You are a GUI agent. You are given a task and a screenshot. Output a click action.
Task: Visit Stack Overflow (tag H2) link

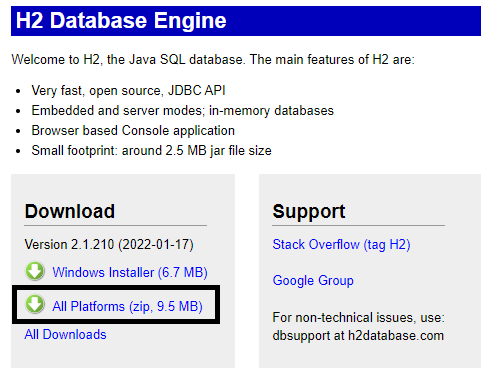pos(341,244)
